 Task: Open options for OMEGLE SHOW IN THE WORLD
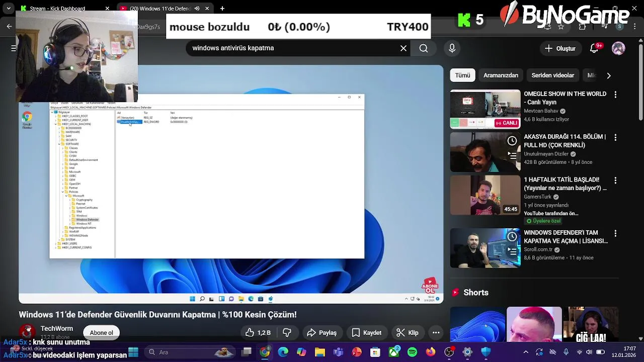[x=615, y=95]
